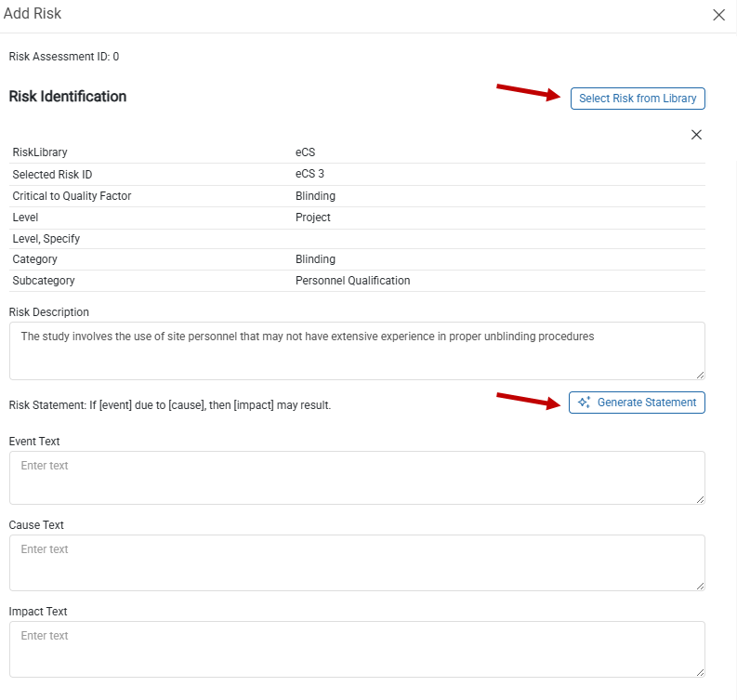The width and height of the screenshot is (737, 700).
Task: Click the 'Critical to Quality Factor' label
Action: 72,196
